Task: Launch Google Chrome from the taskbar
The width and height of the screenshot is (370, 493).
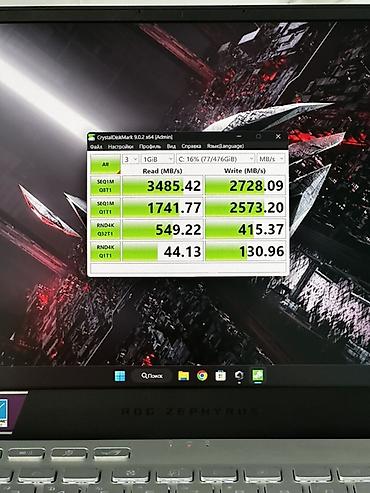Action: click(202, 376)
